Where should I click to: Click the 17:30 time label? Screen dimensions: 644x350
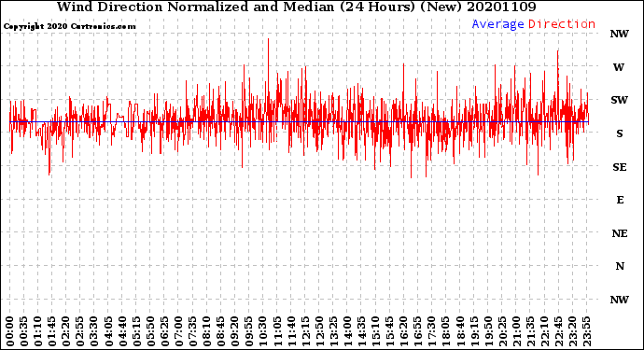(x=431, y=331)
